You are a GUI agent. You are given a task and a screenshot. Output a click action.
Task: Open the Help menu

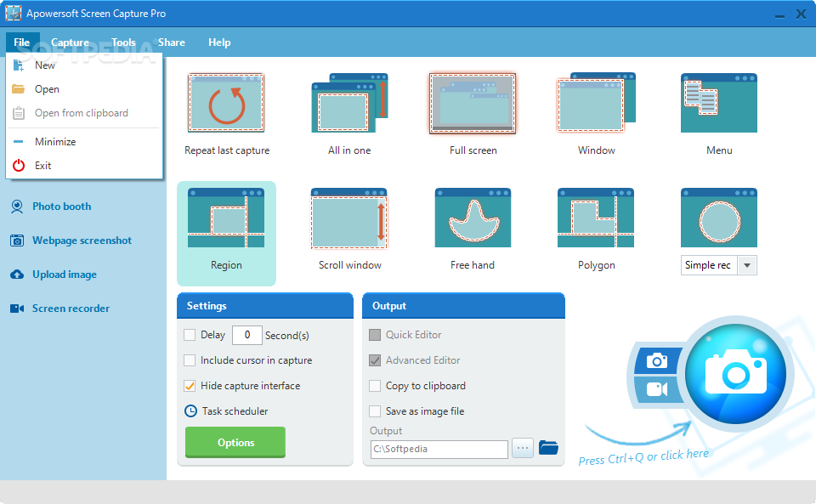tap(219, 42)
